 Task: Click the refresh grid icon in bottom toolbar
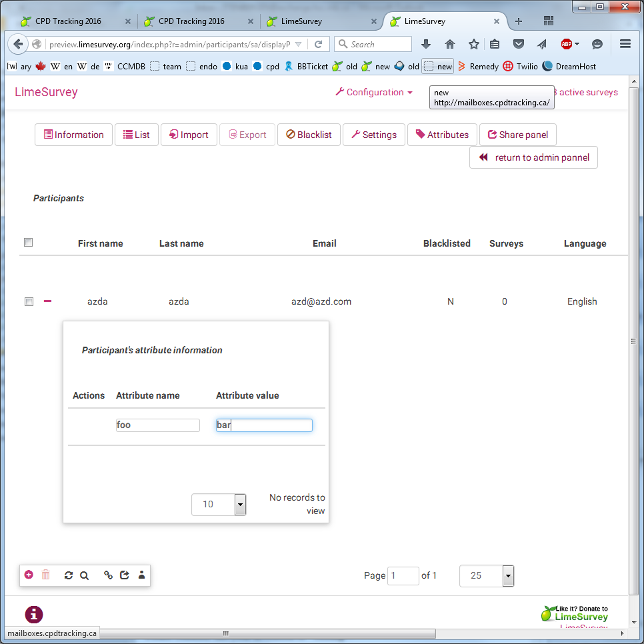69,575
